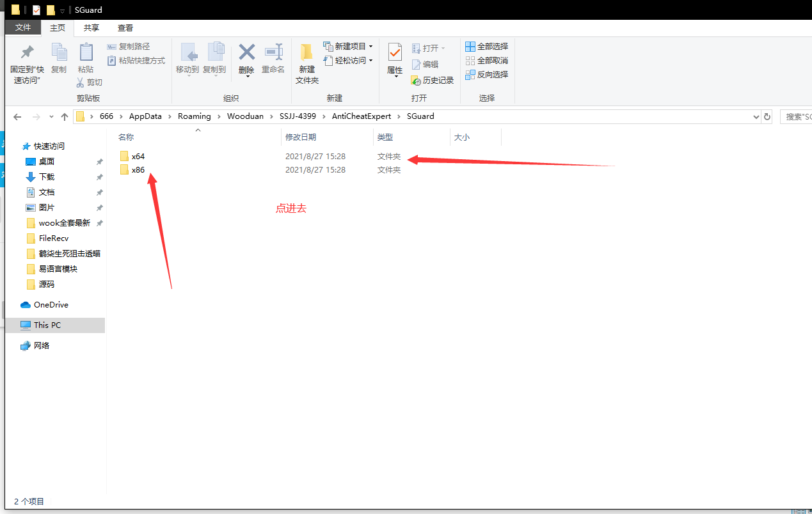
Task: Click SSJJ-4399 in the address path
Action: point(298,116)
